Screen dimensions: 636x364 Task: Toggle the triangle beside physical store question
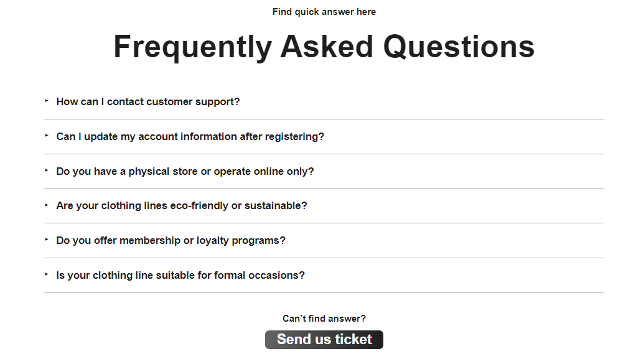point(47,170)
